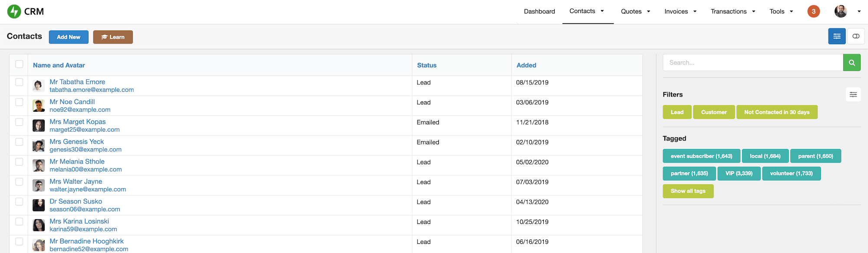Filter by VIP tag
This screenshot has height=253, width=868.
coord(739,173)
